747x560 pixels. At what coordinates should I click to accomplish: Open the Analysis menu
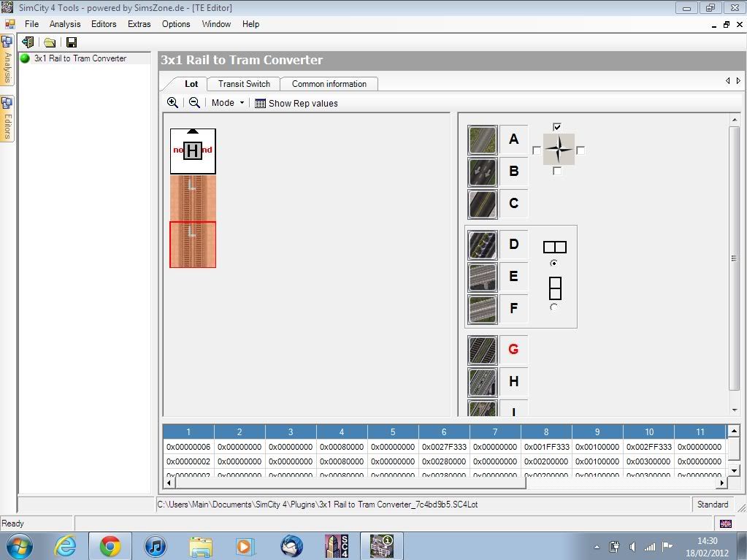point(65,24)
